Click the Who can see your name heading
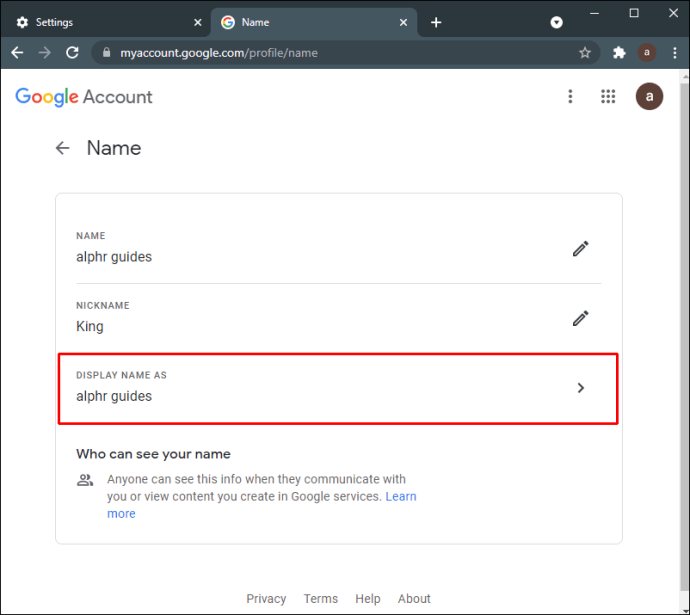Viewport: 690px width, 615px height. tap(153, 454)
